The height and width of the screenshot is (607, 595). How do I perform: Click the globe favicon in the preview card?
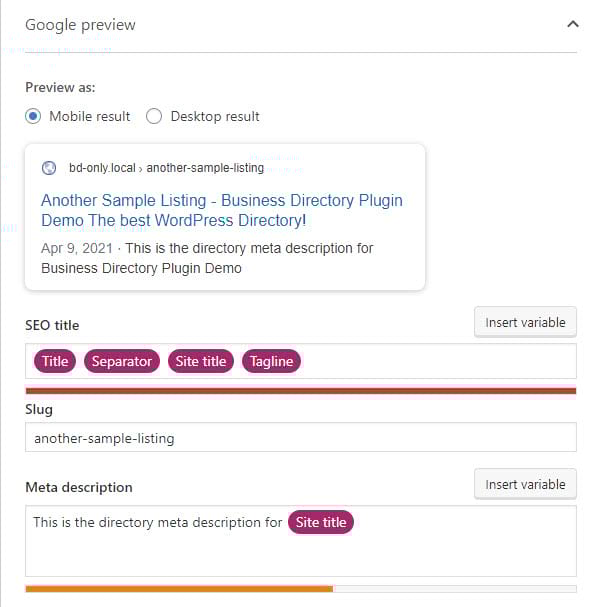49,168
